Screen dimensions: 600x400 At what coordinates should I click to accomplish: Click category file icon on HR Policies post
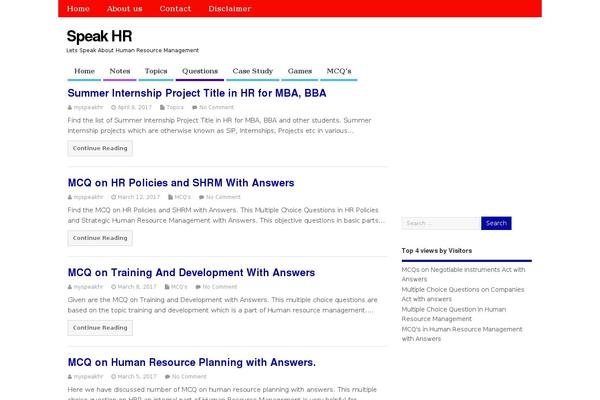point(170,197)
